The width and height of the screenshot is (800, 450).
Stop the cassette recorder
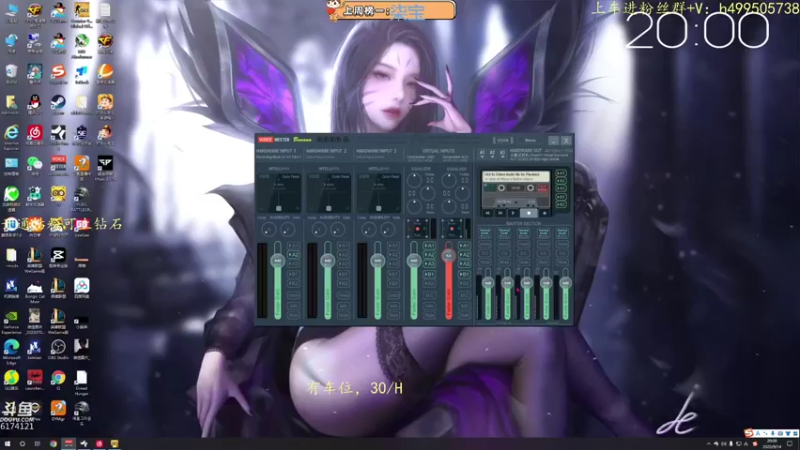tap(529, 213)
